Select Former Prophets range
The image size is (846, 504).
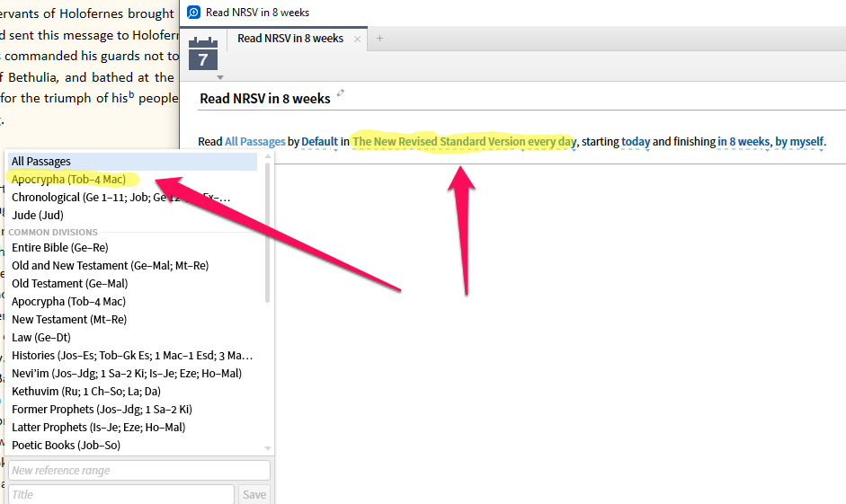point(132,409)
